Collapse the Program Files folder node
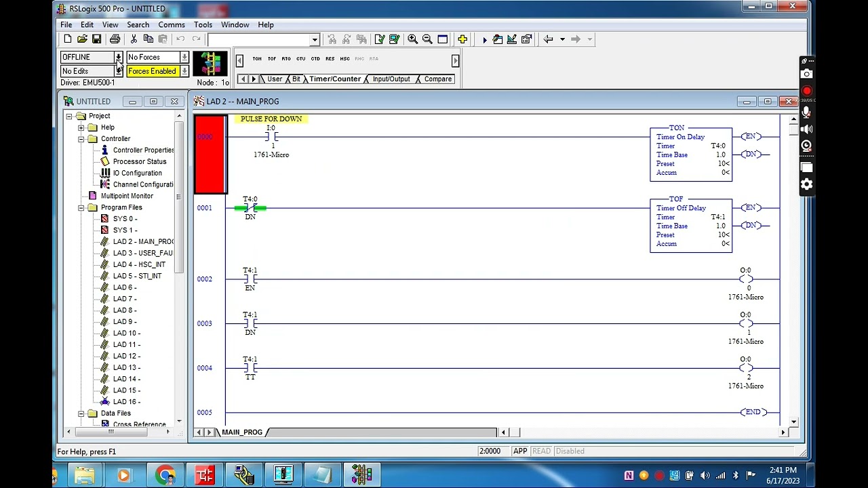The image size is (868, 488). [81, 208]
